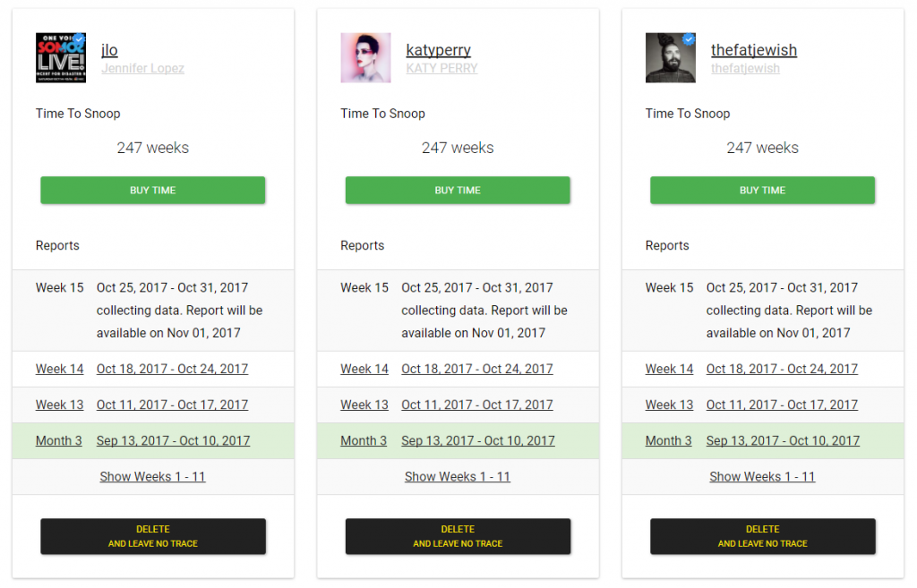Expand Show Weeks 1 - 11 for jlo
Viewport: 917px width, 588px height.
(x=152, y=476)
